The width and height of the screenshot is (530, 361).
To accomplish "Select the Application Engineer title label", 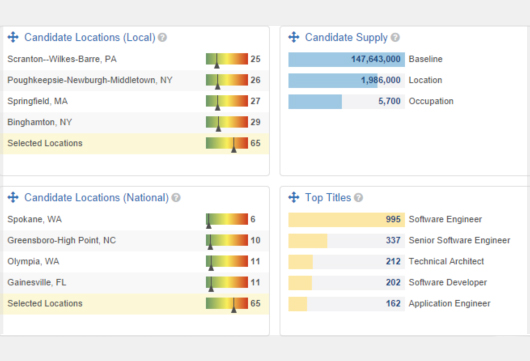I will point(449,304).
